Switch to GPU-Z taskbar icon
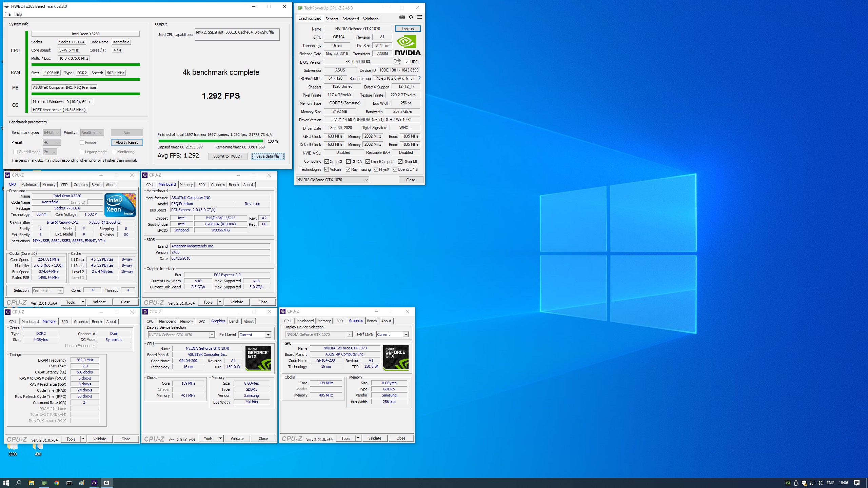Screen dimensions: 868x488 tap(44, 483)
